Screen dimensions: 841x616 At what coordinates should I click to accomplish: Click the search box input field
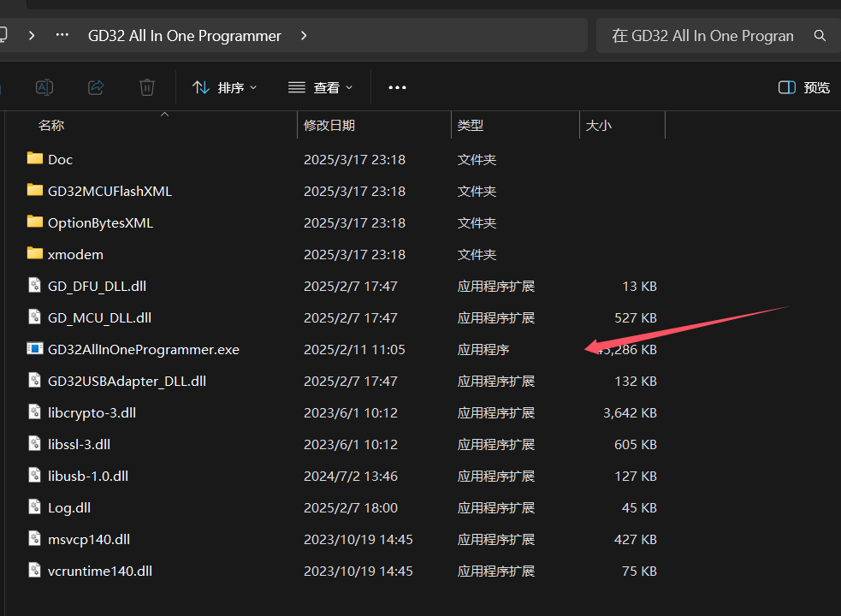point(702,36)
